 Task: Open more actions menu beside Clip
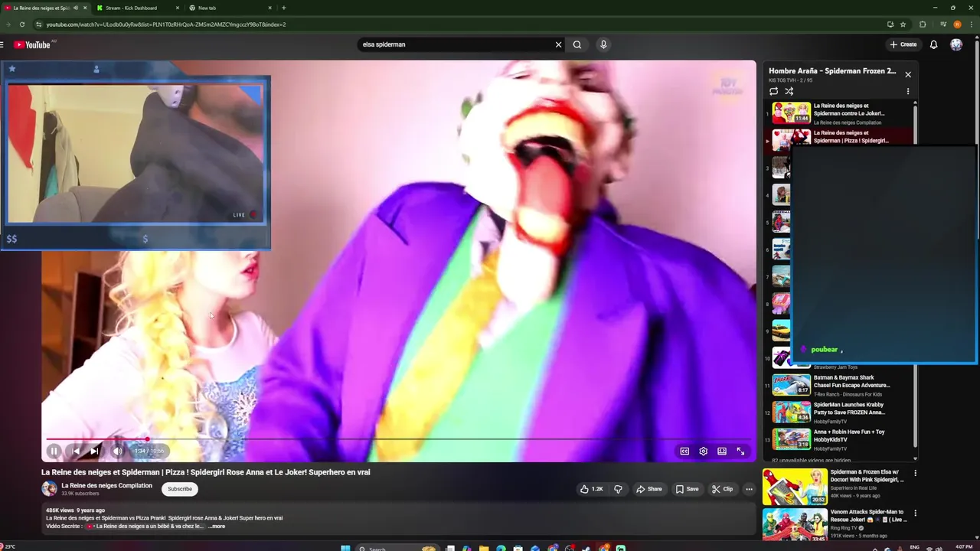pyautogui.click(x=750, y=489)
